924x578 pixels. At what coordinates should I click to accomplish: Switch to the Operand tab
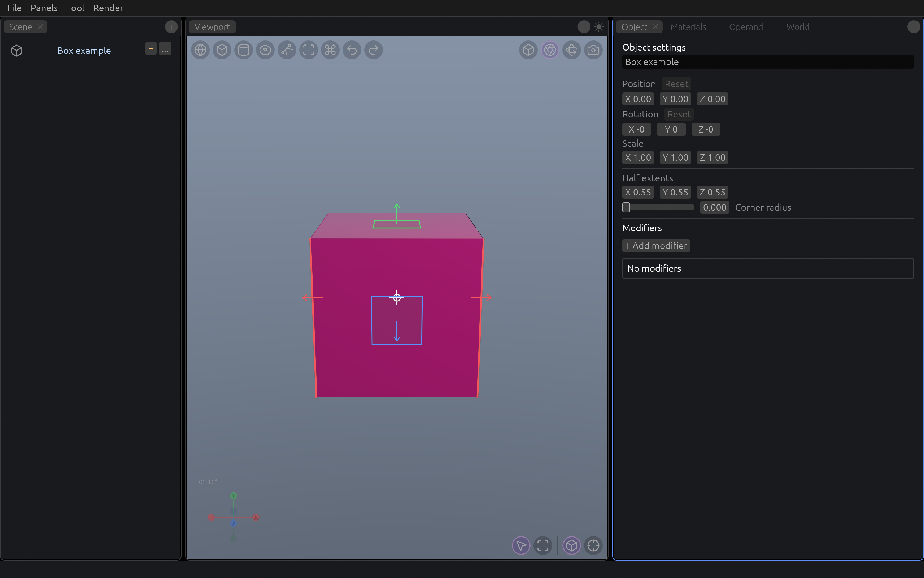(746, 27)
